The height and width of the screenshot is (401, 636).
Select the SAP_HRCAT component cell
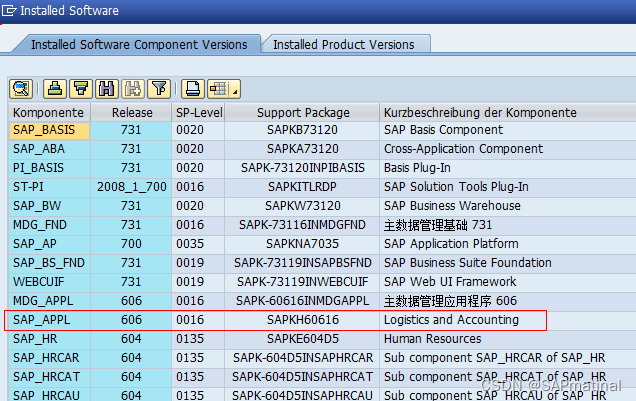[49, 377]
